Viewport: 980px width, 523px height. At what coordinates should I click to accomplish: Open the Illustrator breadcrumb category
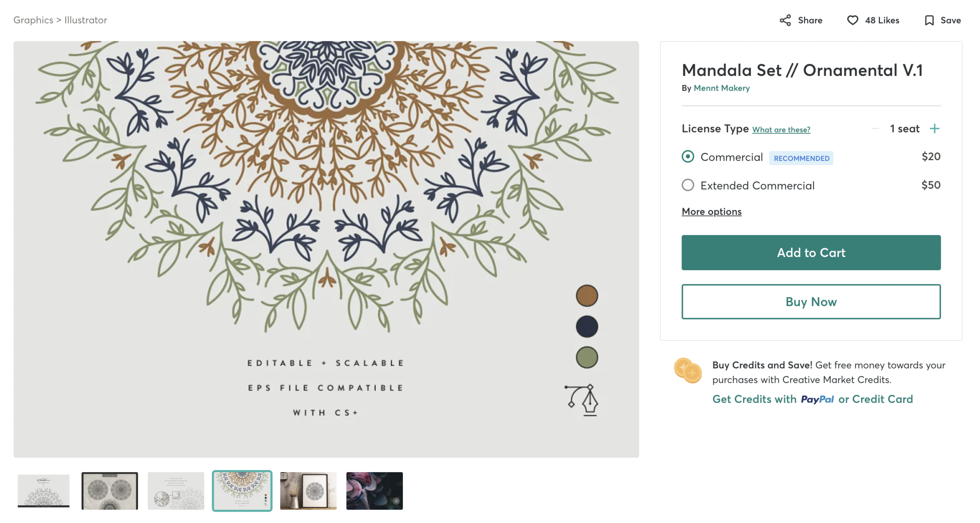(x=85, y=20)
